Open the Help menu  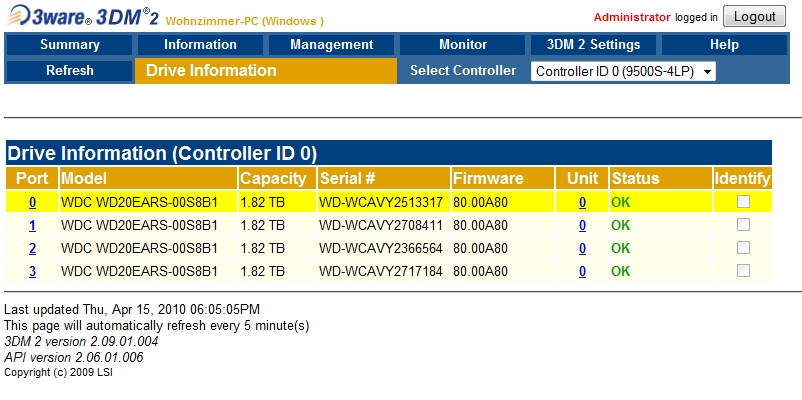click(724, 45)
